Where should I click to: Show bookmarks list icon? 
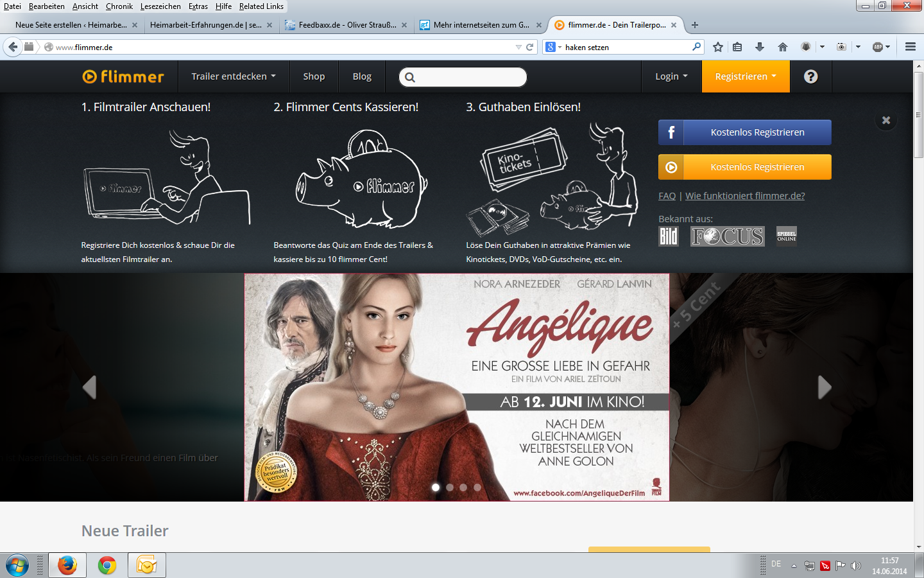tap(737, 47)
